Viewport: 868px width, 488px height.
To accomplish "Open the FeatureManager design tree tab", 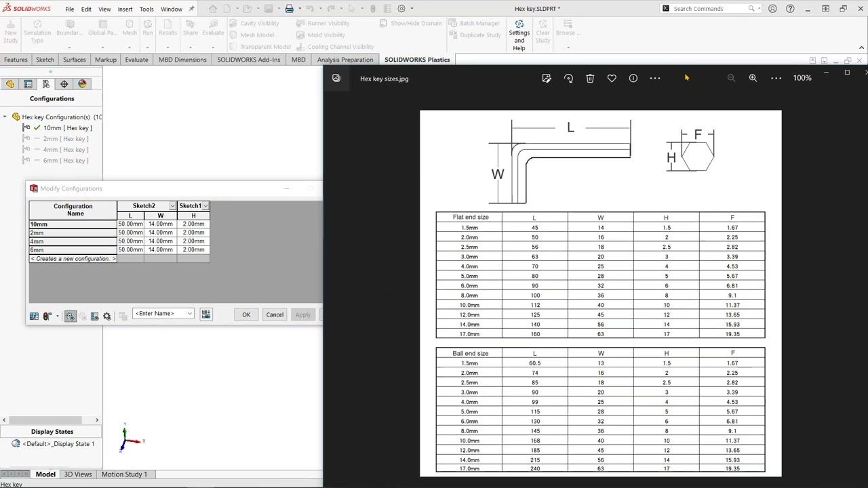I will click(x=9, y=84).
